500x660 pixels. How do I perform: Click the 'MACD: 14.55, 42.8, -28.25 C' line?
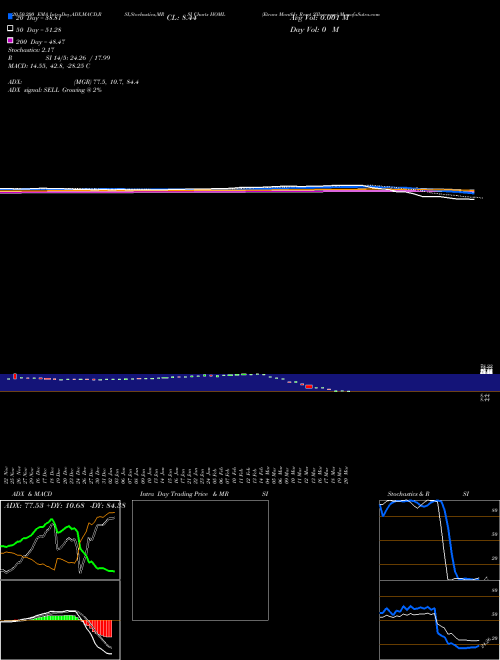pos(49,66)
